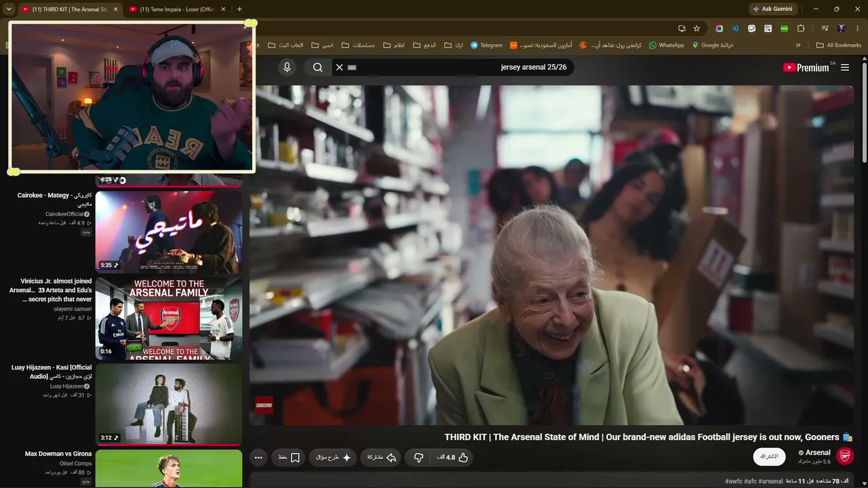The height and width of the screenshot is (488, 868).
Task: Open the مسلسلات bookmarks folder
Action: click(x=358, y=45)
